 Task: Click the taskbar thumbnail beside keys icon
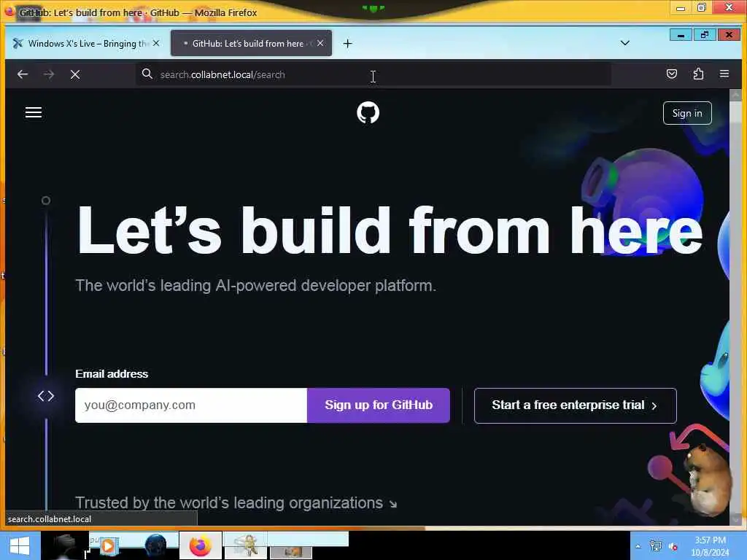290,552
